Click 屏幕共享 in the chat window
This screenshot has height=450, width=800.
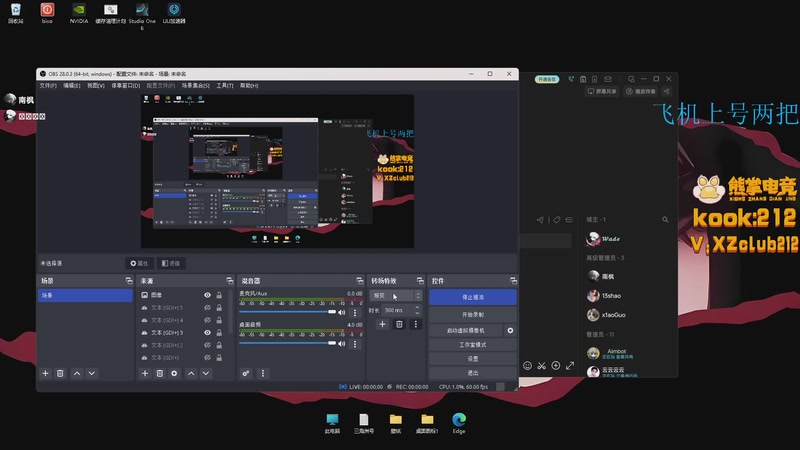coord(603,91)
